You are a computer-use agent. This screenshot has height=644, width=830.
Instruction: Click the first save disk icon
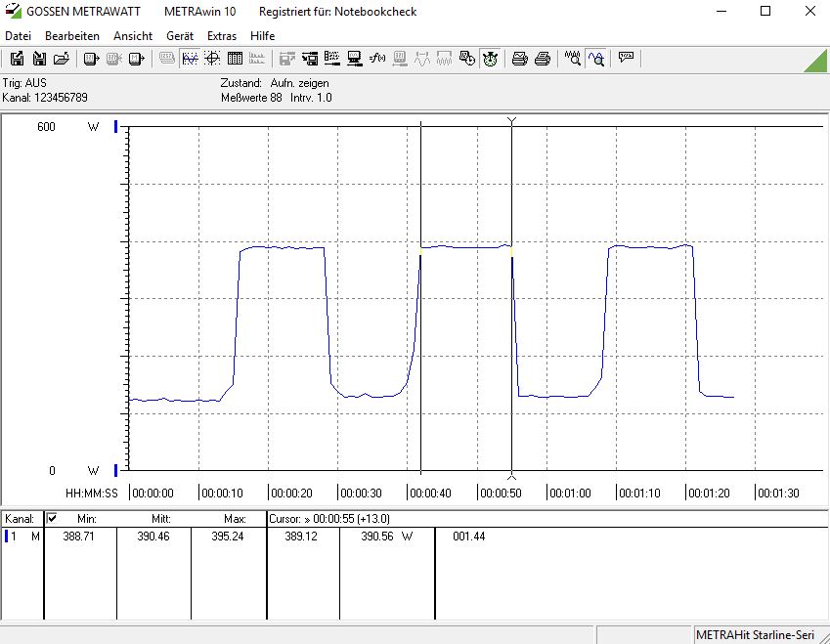(18, 59)
